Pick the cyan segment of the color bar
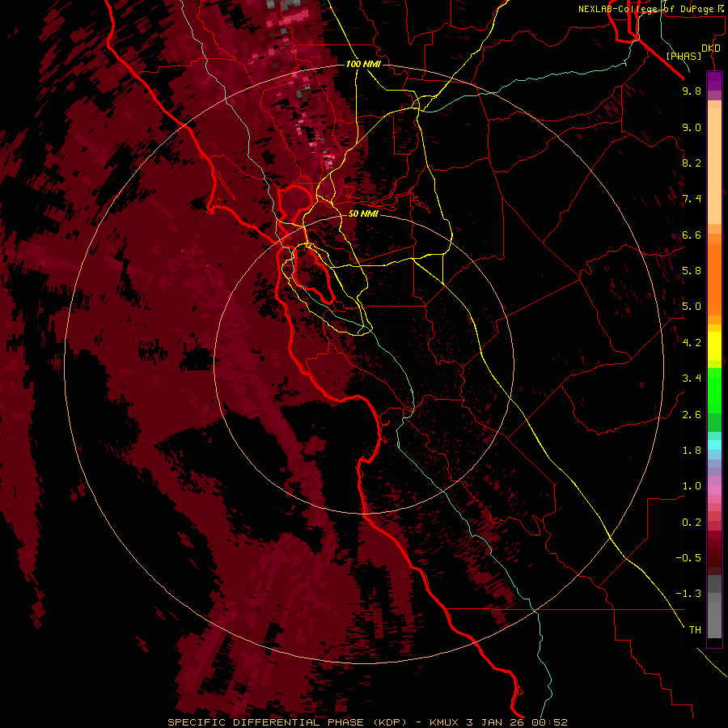 pos(714,445)
